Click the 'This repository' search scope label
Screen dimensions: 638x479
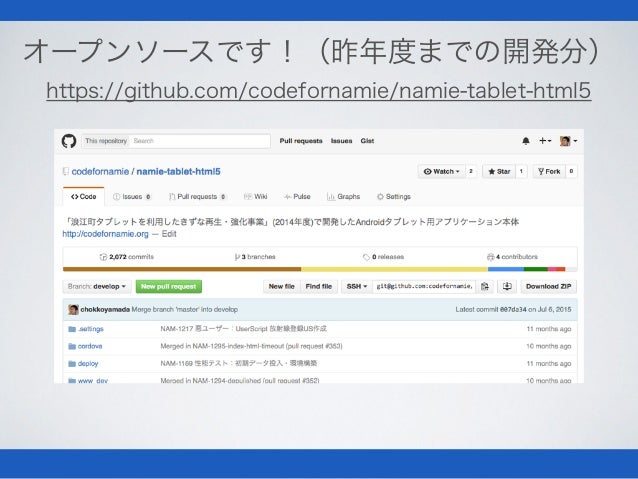point(106,141)
